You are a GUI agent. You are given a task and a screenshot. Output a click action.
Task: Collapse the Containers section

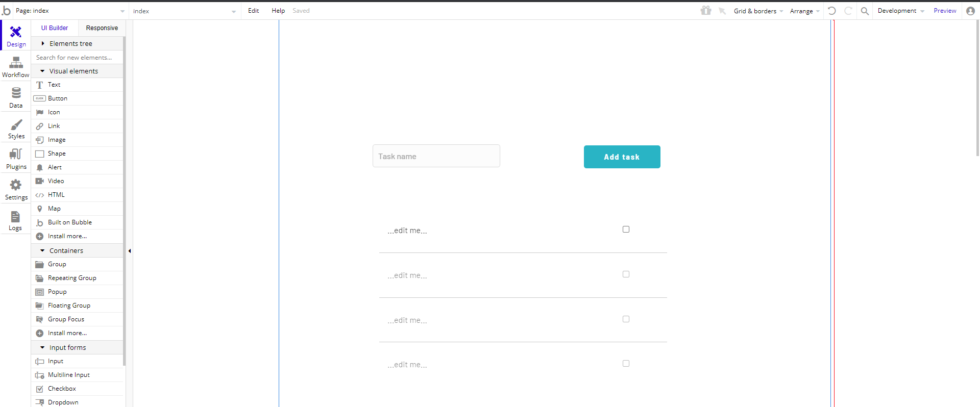click(x=77, y=250)
